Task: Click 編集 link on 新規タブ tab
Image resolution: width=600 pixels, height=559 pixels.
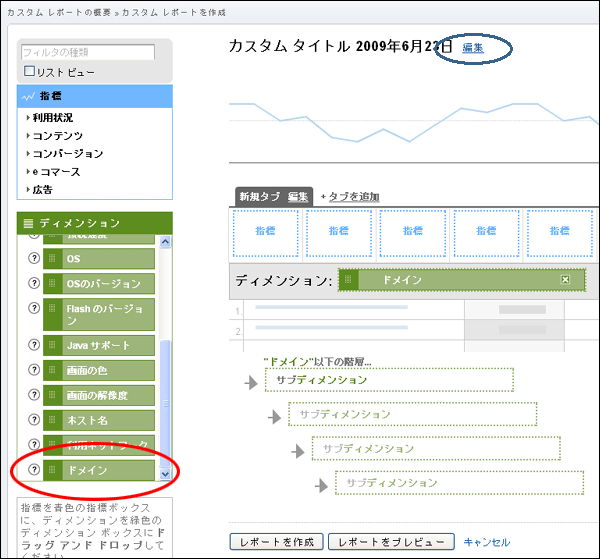Action: click(298, 197)
